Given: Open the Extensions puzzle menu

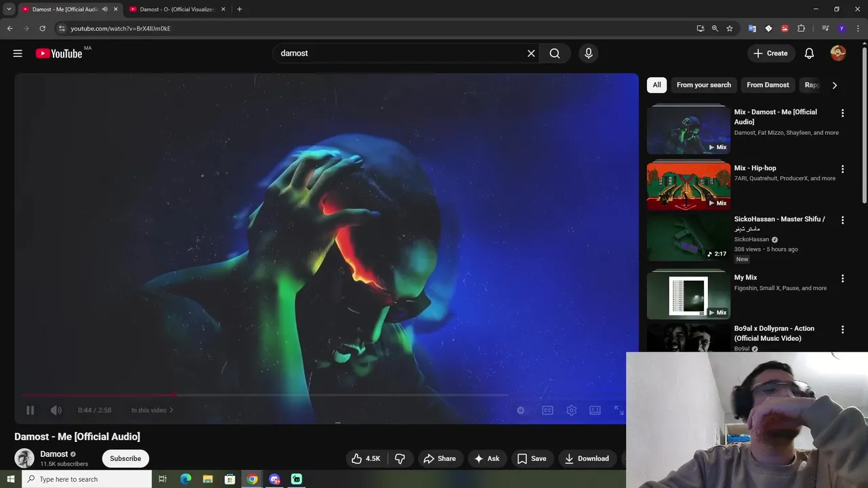Looking at the screenshot, I should tap(801, 28).
